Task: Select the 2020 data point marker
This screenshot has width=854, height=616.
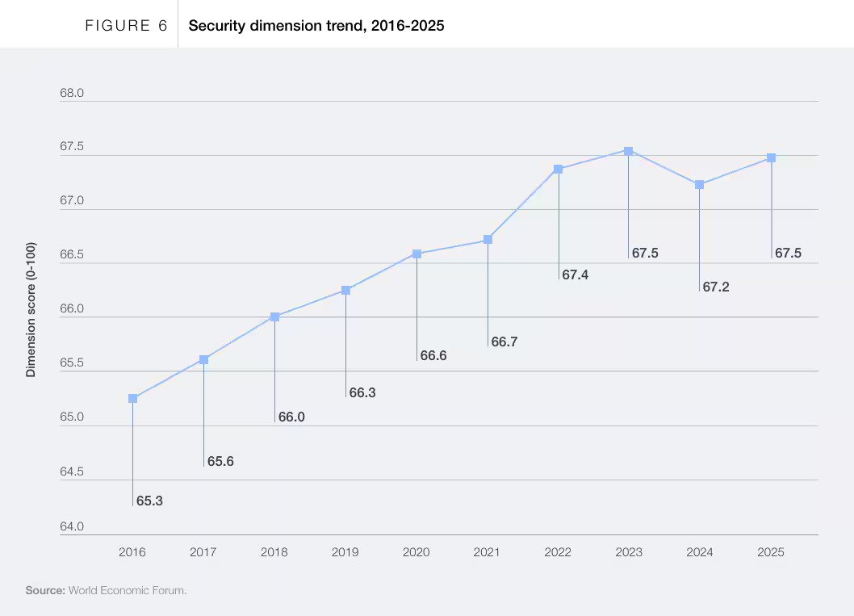Action: tap(417, 254)
